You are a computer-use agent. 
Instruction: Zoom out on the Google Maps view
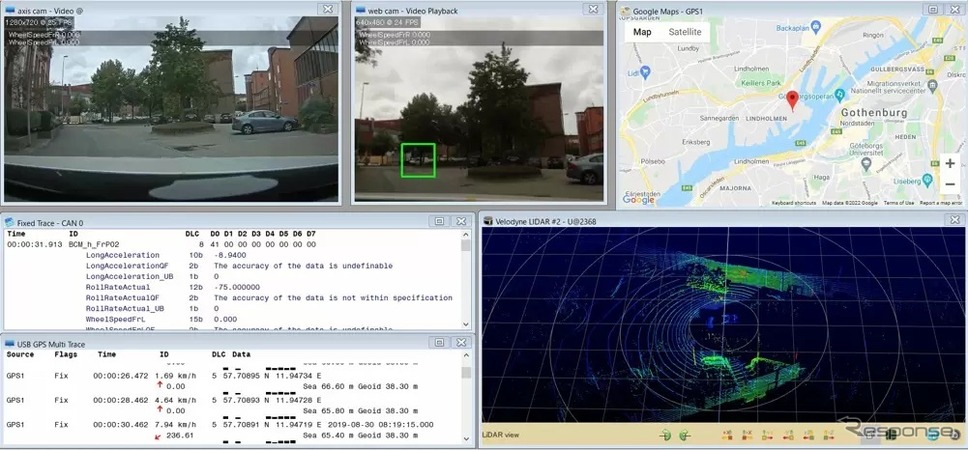pos(950,185)
